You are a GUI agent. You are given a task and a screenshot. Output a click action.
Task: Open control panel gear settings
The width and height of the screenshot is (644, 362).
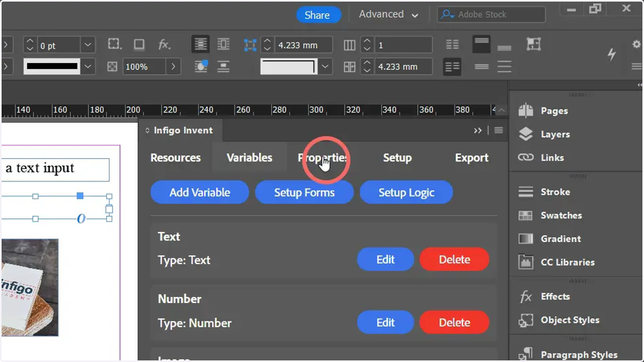click(636, 44)
